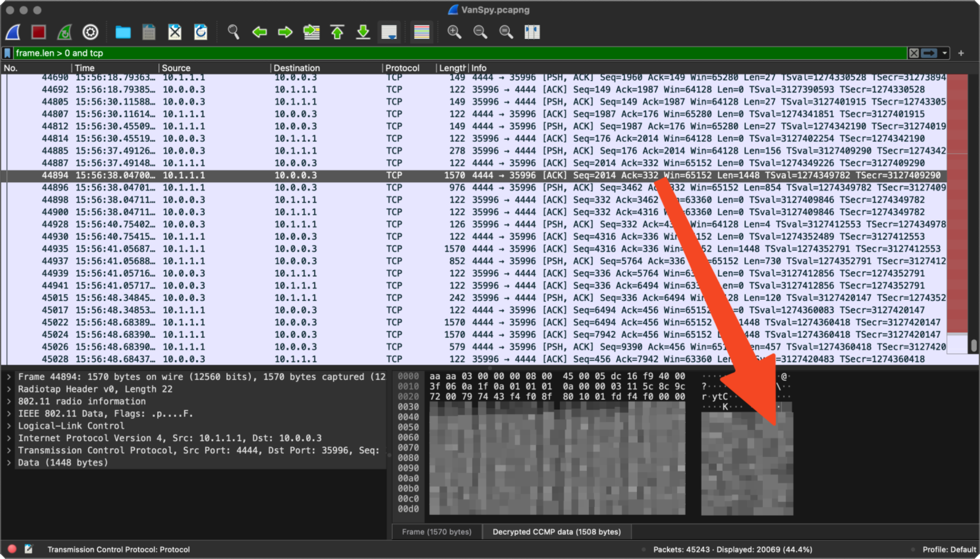Image resolution: width=980 pixels, height=559 pixels.
Task: Sort packets by the Destination column
Action: [x=326, y=68]
